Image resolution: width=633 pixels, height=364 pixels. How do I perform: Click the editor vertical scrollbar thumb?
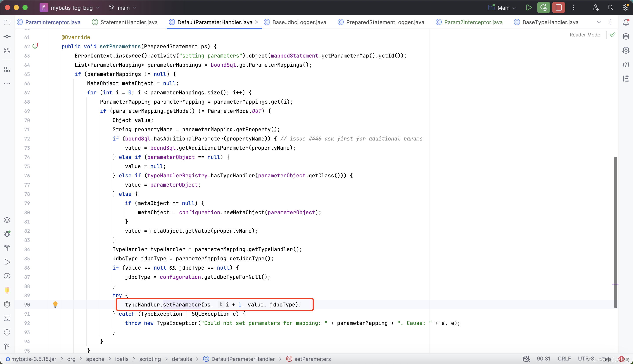click(x=615, y=232)
